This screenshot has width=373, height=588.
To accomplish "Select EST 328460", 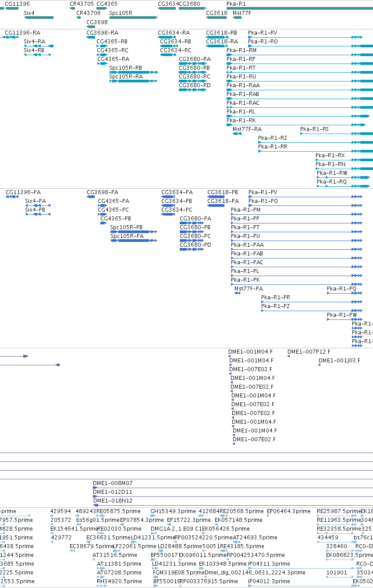I will tap(337, 546).
